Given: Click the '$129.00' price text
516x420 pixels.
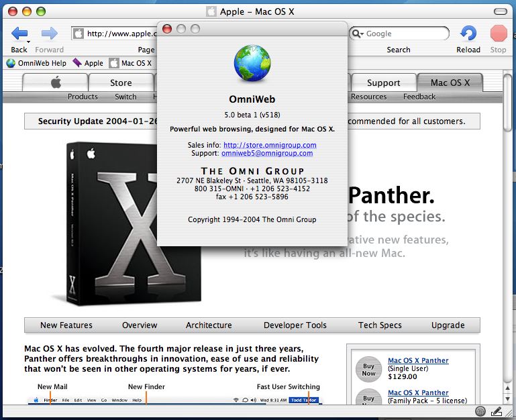Looking at the screenshot, I should click(403, 377).
